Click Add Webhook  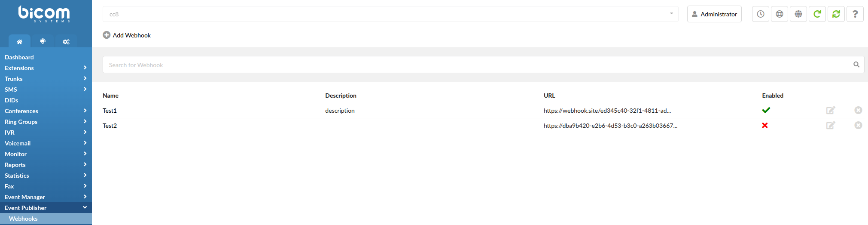127,35
